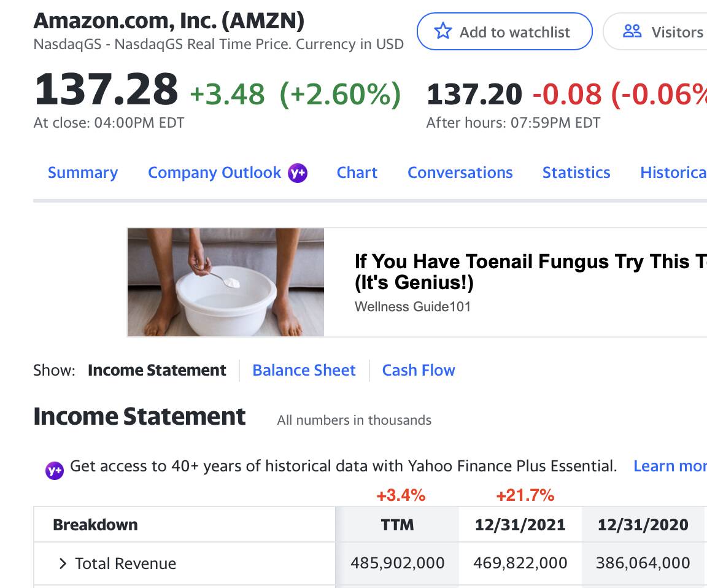This screenshot has width=707, height=588.
Task: Click the toenail fungus ad image
Action: (226, 282)
